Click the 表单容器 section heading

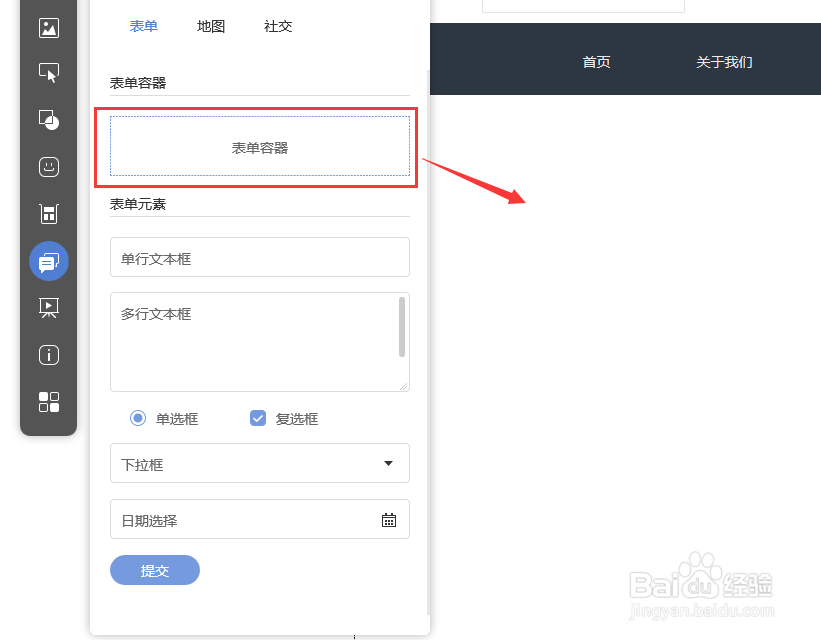click(x=138, y=83)
